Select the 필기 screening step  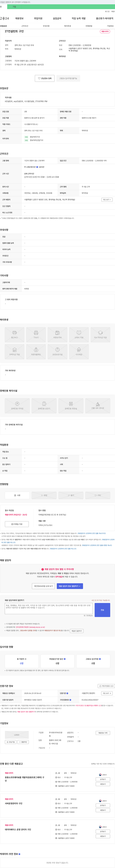(71, 495)
